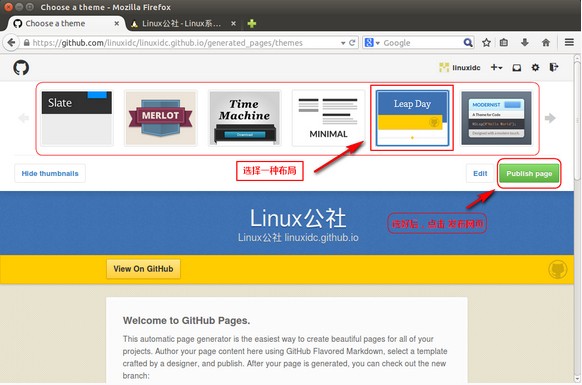The height and width of the screenshot is (385, 582).
Task: Click the Hide thumbnails button
Action: (50, 173)
